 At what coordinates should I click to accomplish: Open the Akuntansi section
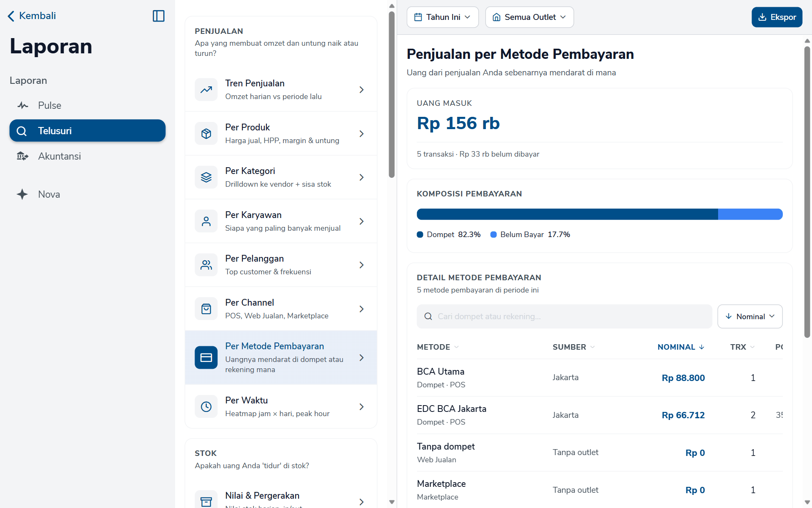pyautogui.click(x=88, y=156)
